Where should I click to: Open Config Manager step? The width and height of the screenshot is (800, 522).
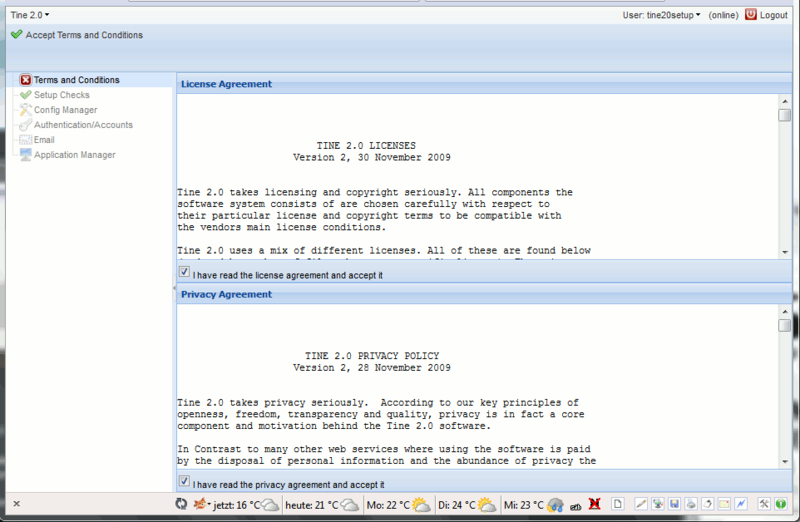pyautogui.click(x=65, y=110)
